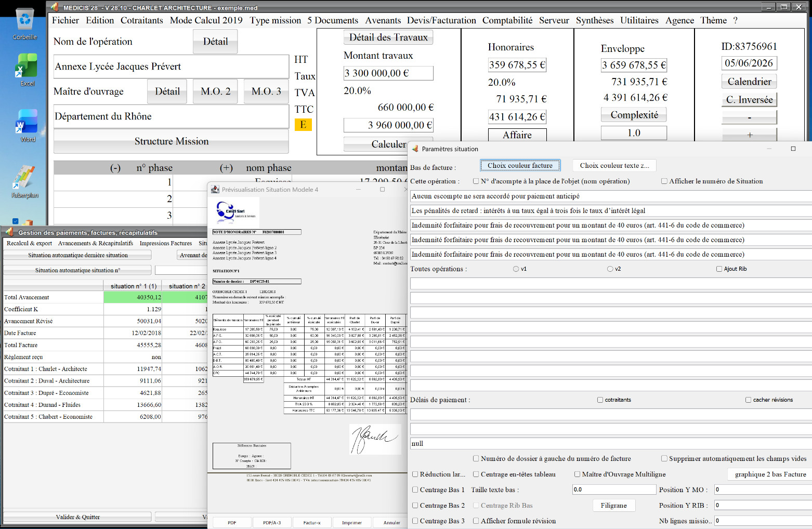812x529 pixels.
Task: Click the plus (+) button below Calendrier
Action: [749, 135]
